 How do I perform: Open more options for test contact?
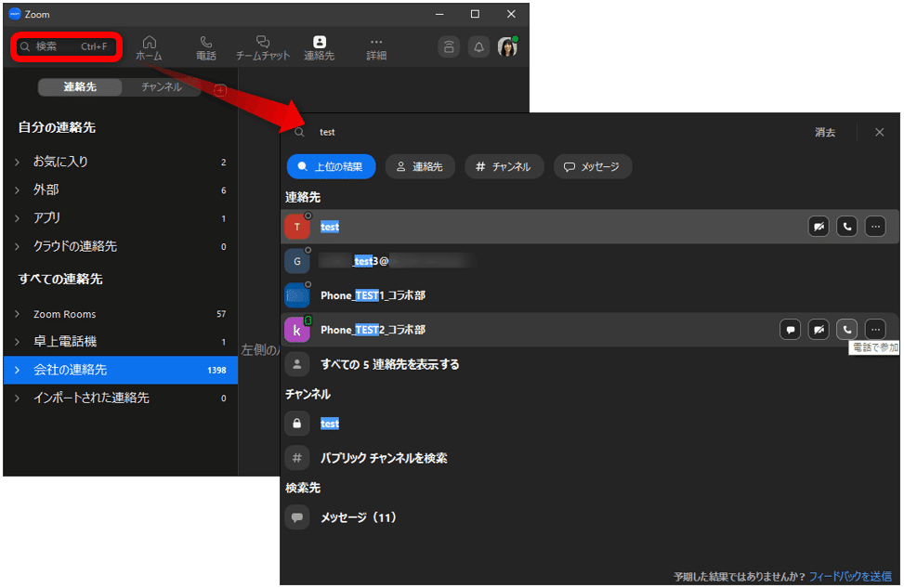(875, 227)
